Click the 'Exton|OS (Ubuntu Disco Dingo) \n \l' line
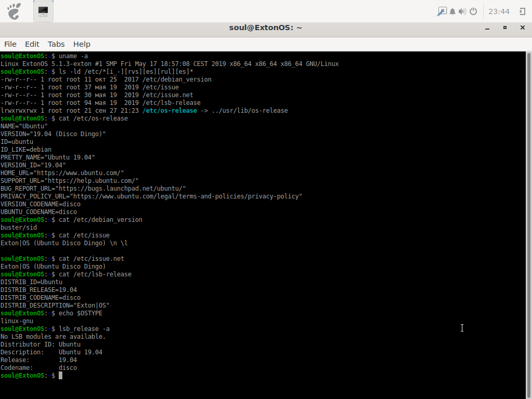This screenshot has width=532, height=399. pyautogui.click(x=64, y=243)
